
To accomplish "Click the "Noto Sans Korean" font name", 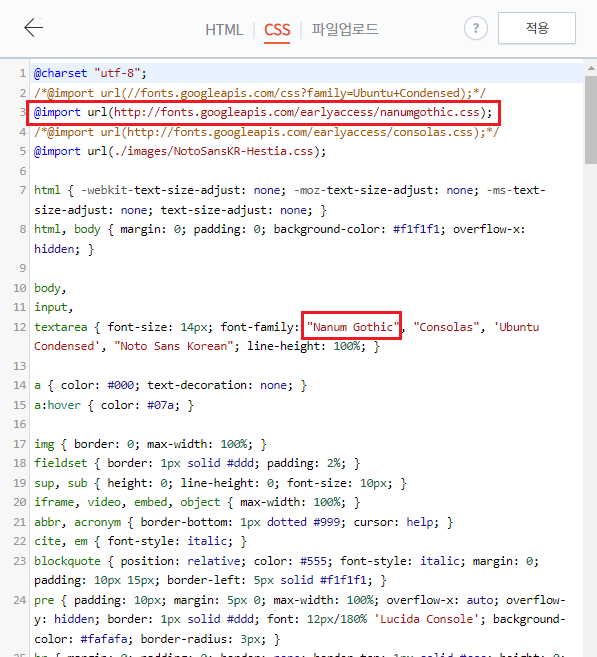I will click(173, 346).
